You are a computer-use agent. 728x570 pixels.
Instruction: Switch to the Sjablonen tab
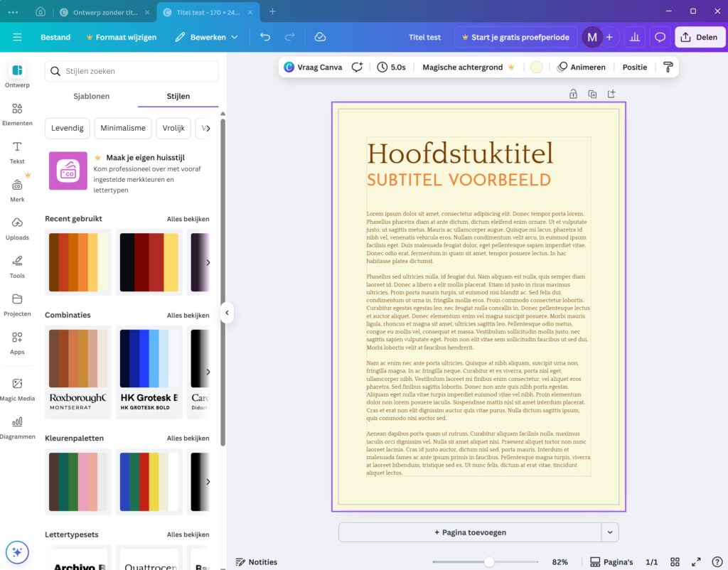pos(92,96)
